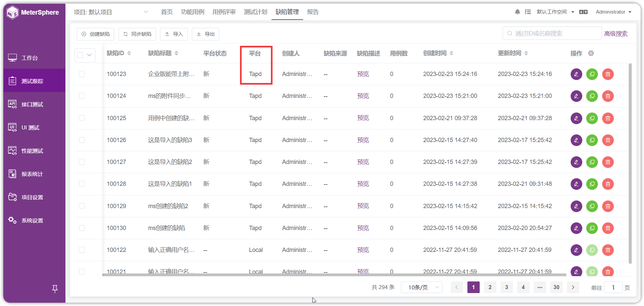Change page size 10条/页 dropdown
The image size is (644, 306).
coord(422,287)
